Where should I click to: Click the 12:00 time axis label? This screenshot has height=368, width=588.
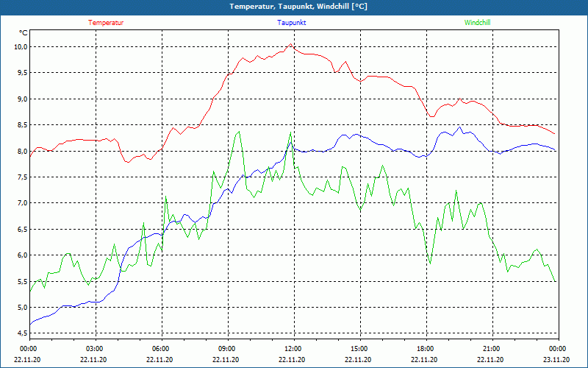[293, 349]
